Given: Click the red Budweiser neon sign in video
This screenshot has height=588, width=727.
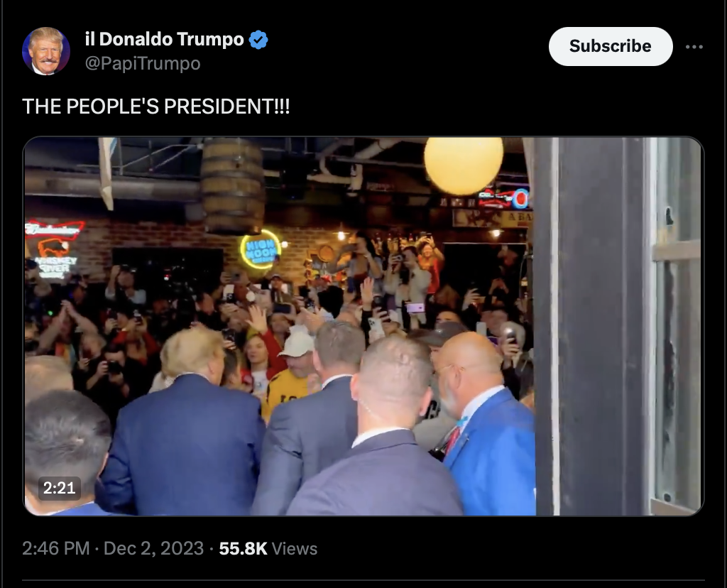Looking at the screenshot, I should pos(54,229).
